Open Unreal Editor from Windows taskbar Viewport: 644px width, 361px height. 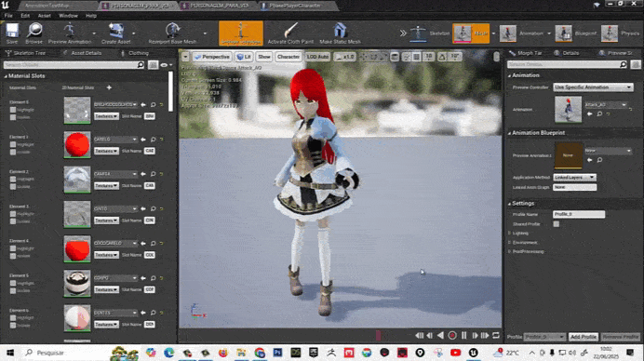(474, 353)
